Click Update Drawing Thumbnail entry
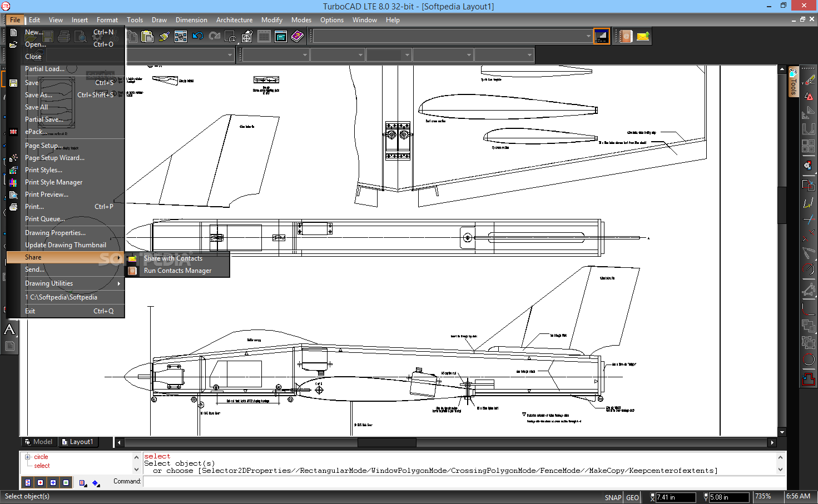818x504 pixels. click(x=66, y=245)
